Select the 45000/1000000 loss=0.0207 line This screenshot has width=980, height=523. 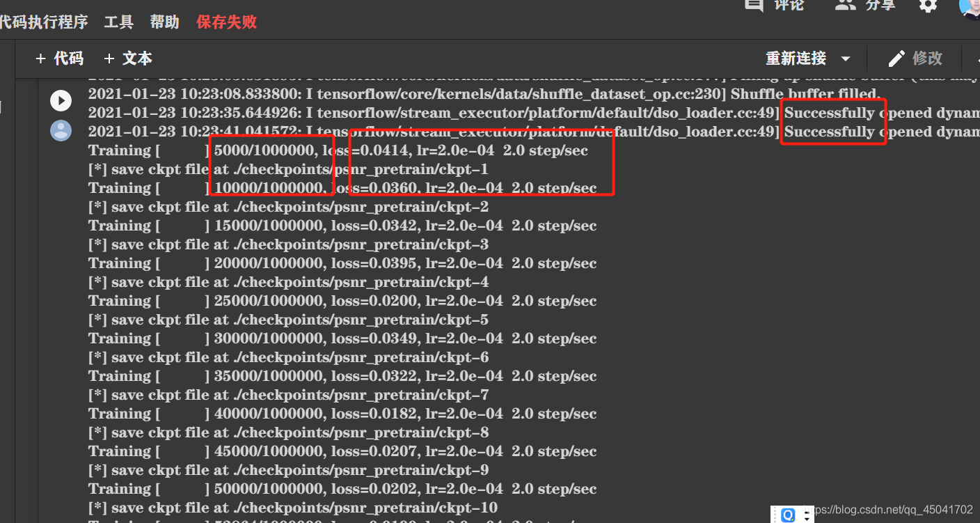click(342, 451)
